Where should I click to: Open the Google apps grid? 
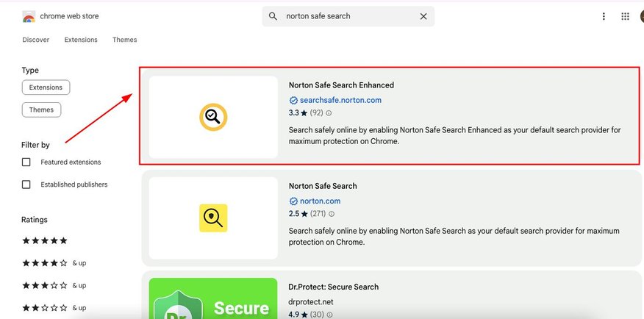pyautogui.click(x=625, y=16)
